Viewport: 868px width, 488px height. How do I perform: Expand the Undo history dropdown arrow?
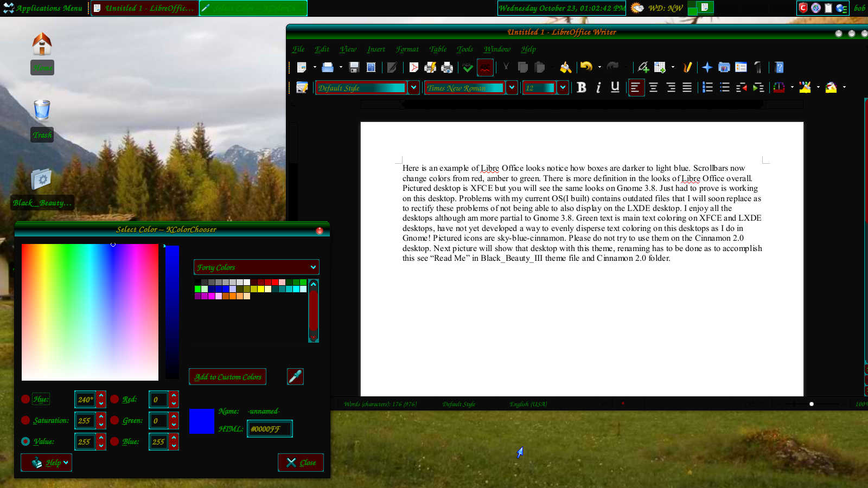(x=599, y=67)
